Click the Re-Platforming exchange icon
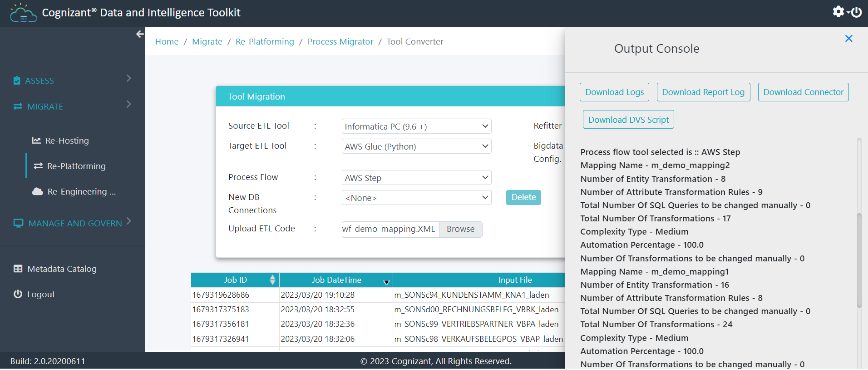Screen dimensions: 868x370 (38, 166)
